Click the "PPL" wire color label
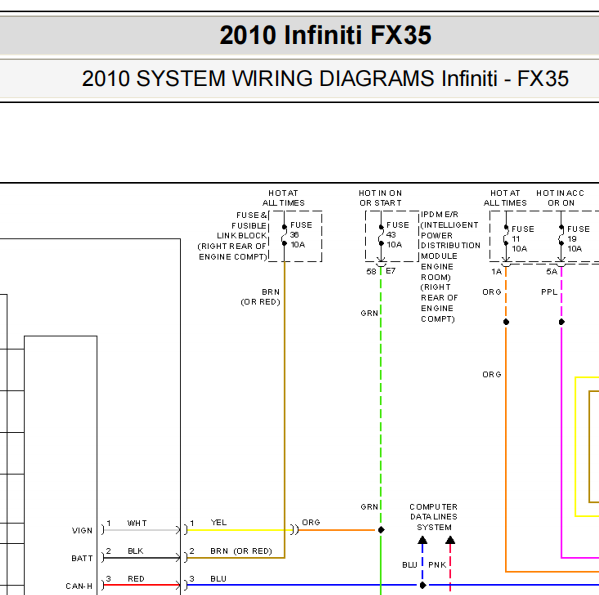Viewport: 599px width, 595px height. pos(549,292)
